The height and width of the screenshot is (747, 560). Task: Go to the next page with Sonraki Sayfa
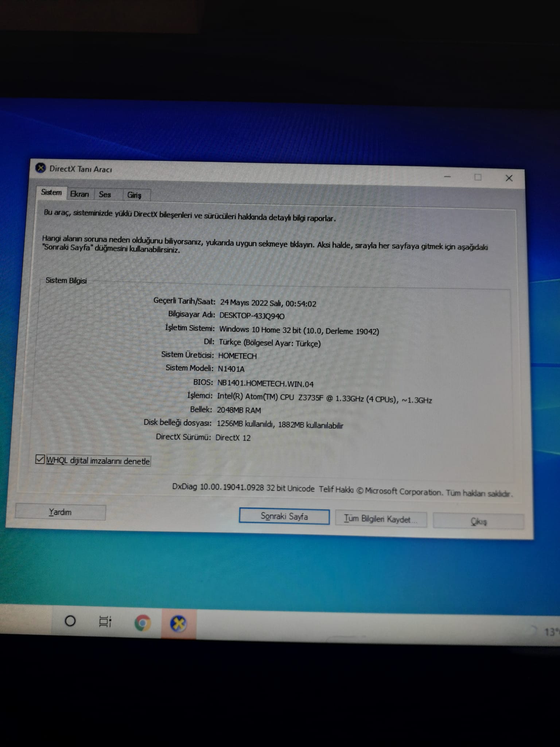(x=284, y=516)
